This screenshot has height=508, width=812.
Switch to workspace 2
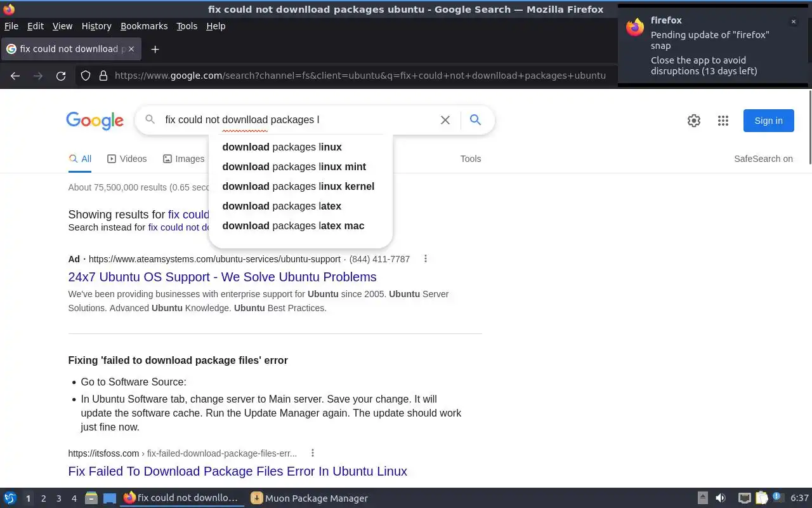tap(43, 498)
